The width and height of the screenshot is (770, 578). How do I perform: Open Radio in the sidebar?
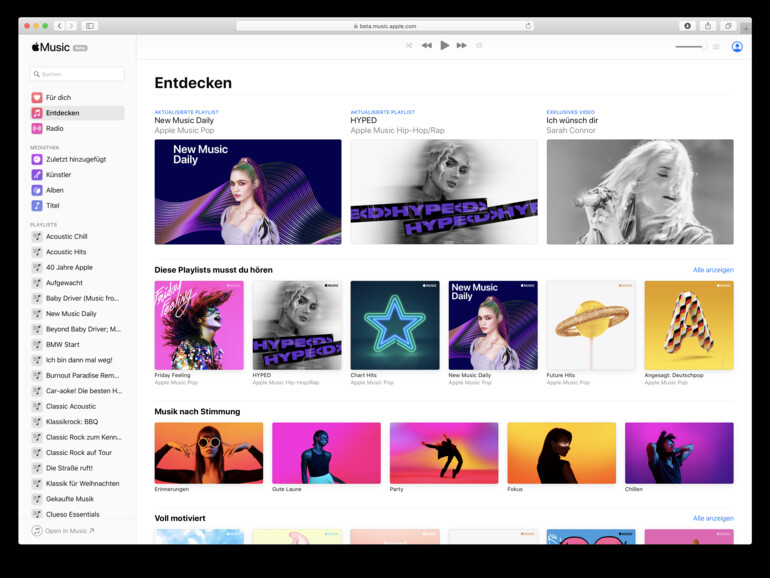click(x=77, y=128)
